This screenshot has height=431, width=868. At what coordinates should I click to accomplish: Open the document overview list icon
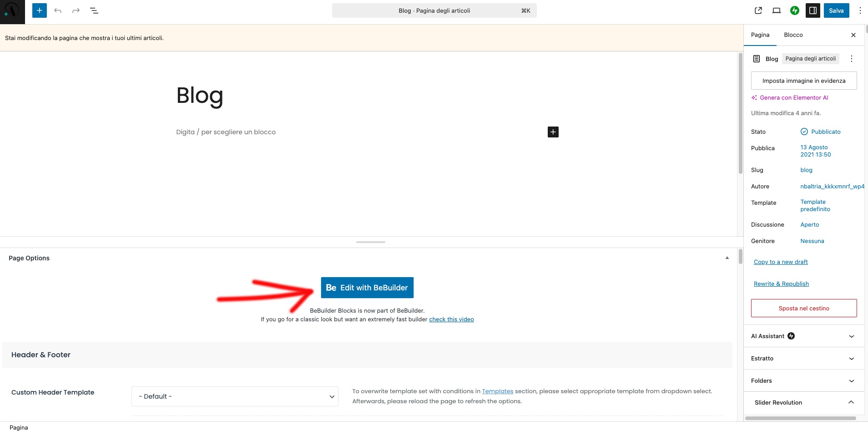click(94, 10)
